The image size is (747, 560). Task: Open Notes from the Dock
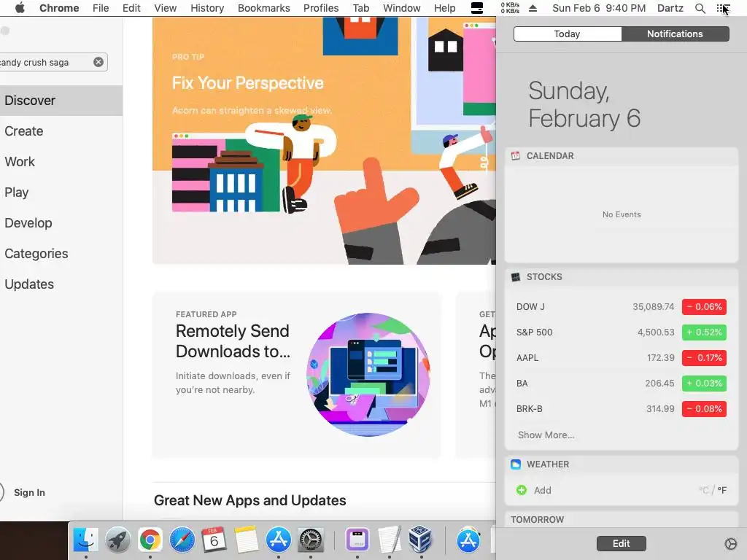247,540
